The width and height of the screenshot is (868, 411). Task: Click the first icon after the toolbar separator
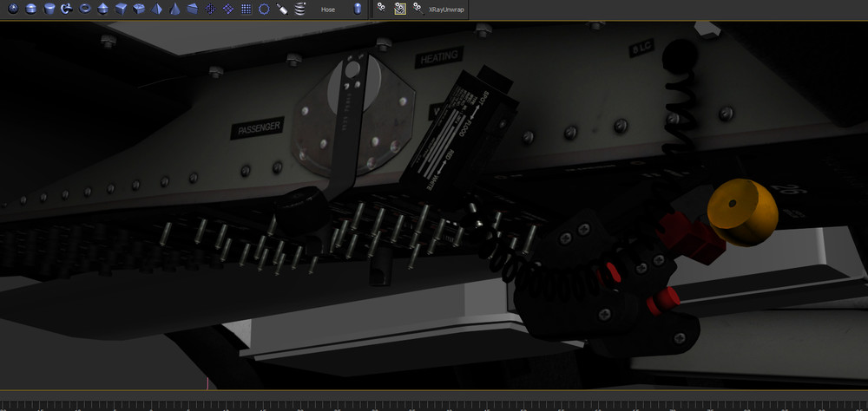click(x=381, y=10)
